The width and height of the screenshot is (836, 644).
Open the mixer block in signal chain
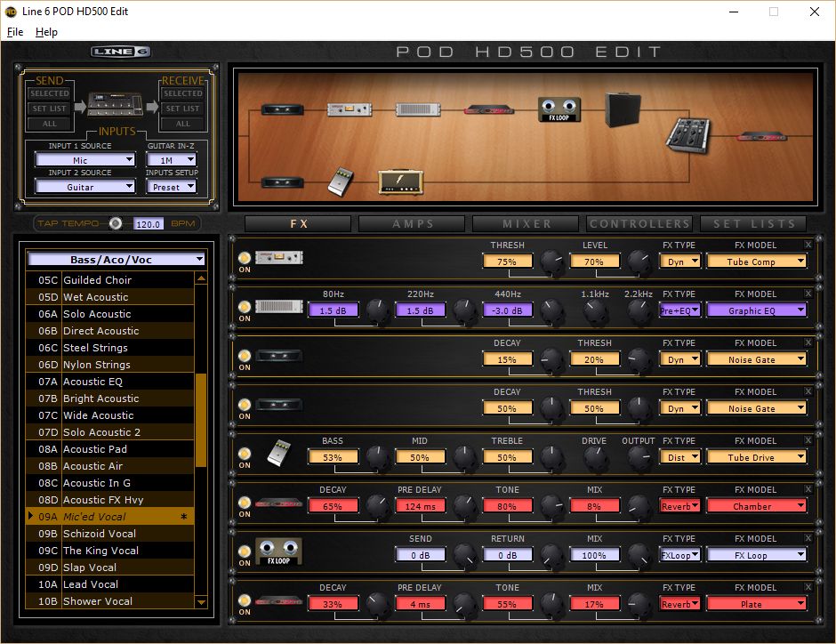[x=688, y=135]
